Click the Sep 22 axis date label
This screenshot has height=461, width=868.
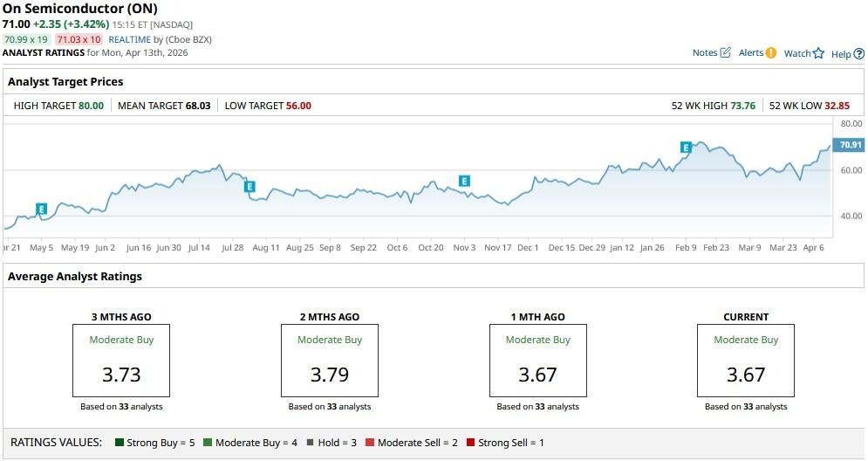coord(363,248)
